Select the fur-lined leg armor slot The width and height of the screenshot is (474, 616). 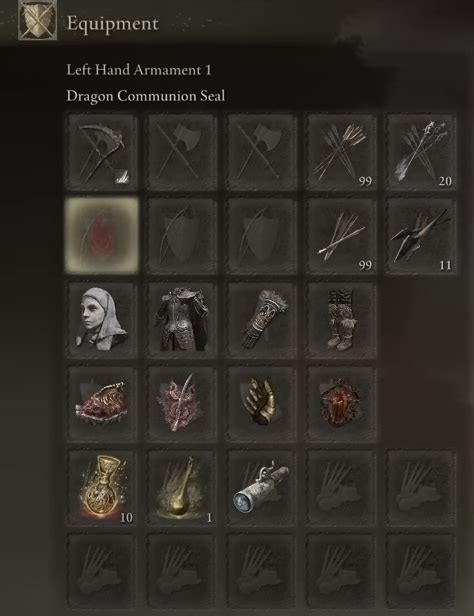pos(341,320)
